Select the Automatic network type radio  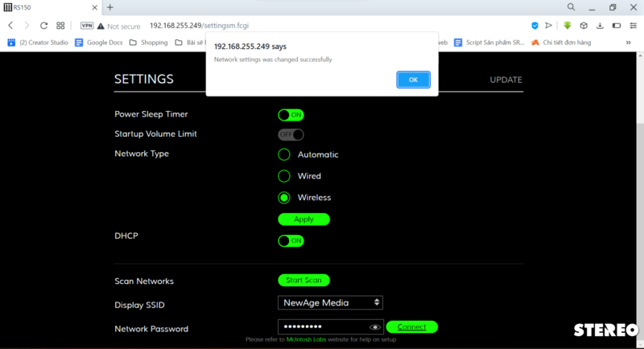click(x=284, y=154)
